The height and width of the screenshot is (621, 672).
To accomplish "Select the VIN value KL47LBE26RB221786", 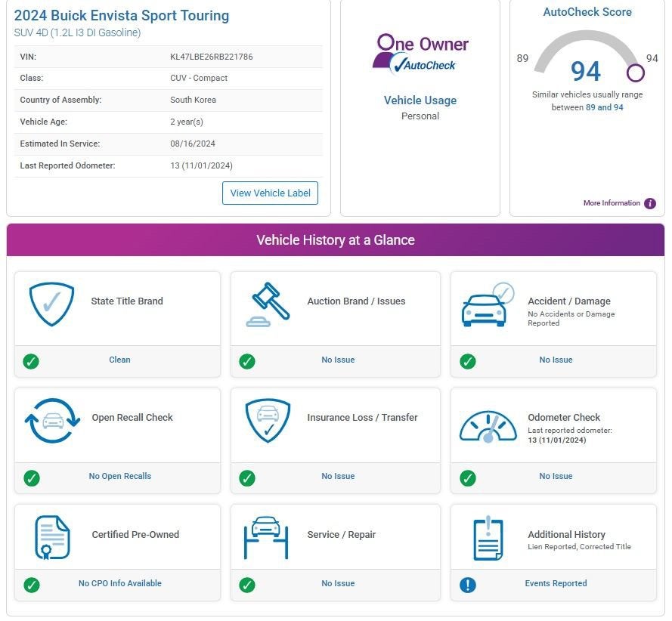I will [212, 57].
